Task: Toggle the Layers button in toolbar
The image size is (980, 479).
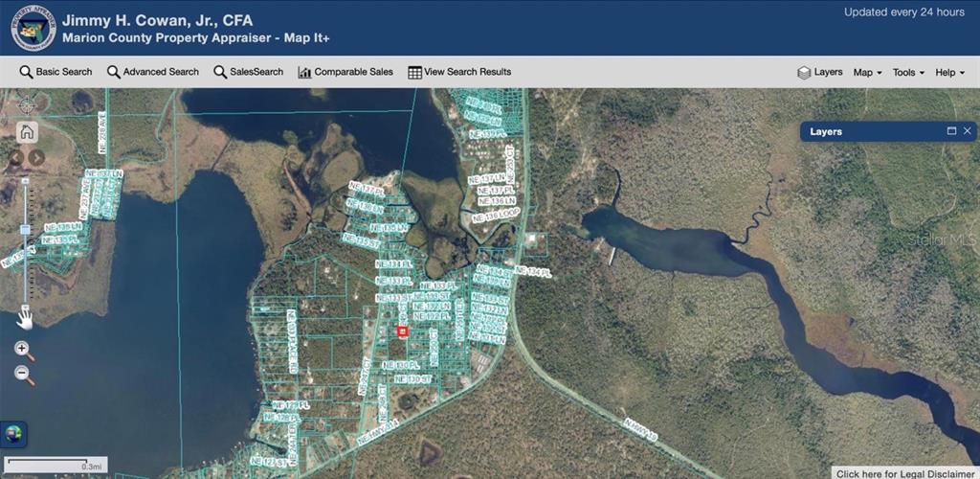Action: point(820,73)
